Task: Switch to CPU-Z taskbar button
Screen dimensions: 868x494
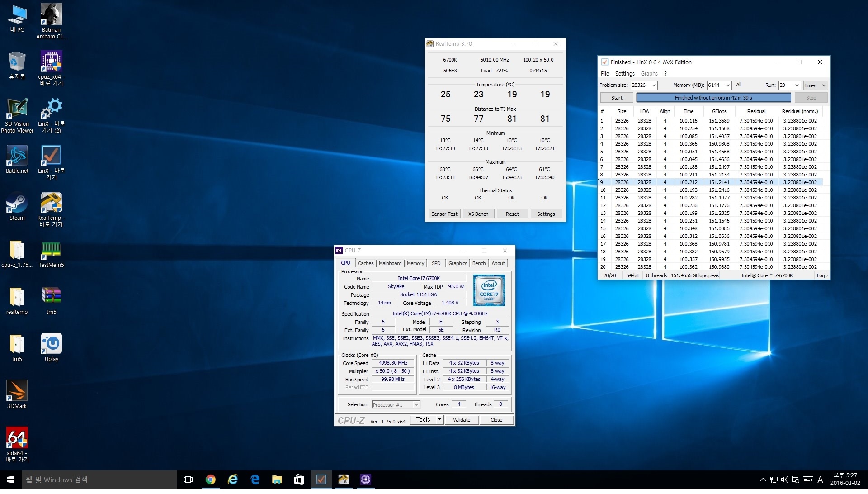Action: click(365, 480)
